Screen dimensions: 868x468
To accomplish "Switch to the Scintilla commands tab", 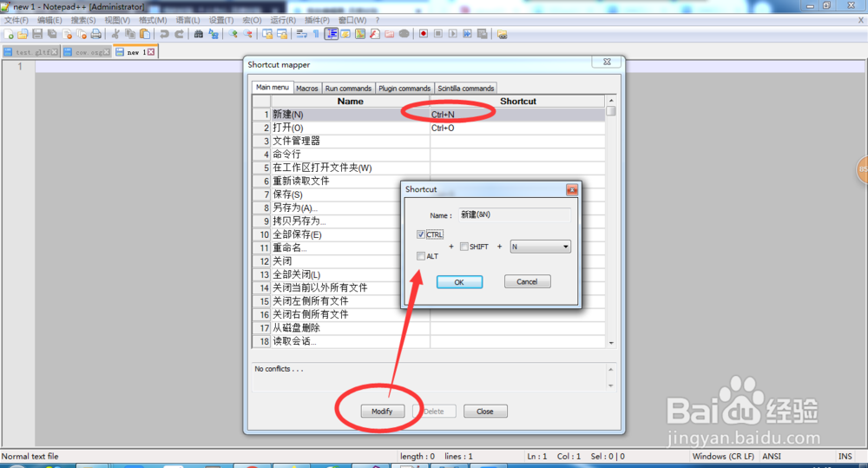I will click(465, 88).
